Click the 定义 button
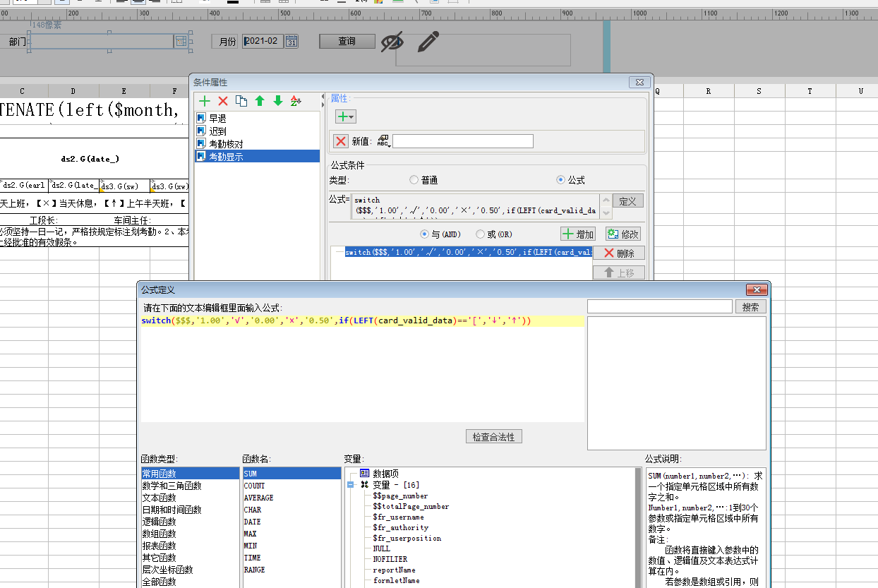Screen dimensions: 878x588 coord(627,201)
